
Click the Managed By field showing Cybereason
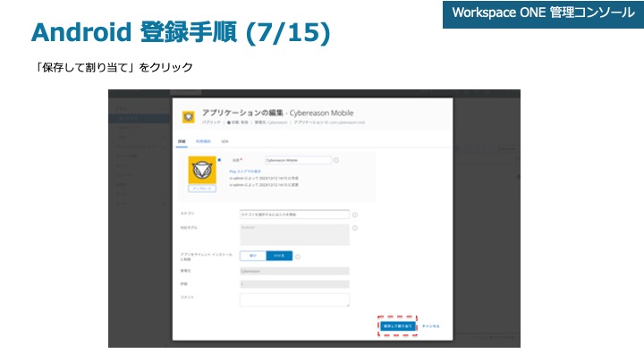(x=294, y=271)
